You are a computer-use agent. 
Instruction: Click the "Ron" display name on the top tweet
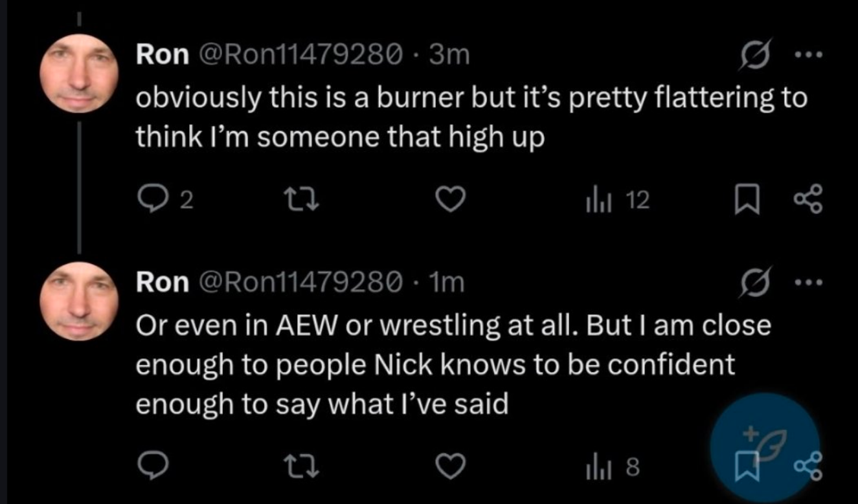161,56
